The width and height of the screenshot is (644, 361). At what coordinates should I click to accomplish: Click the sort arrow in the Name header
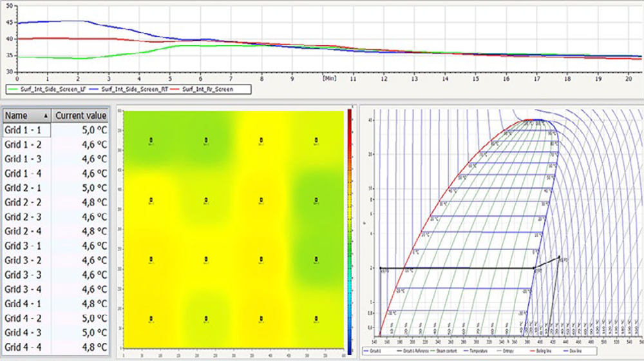(46, 116)
